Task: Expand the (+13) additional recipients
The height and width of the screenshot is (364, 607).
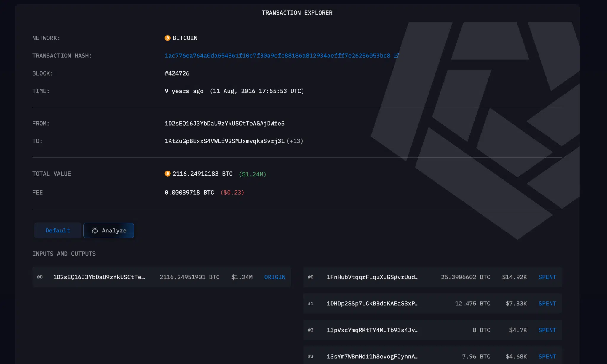Action: click(295, 141)
